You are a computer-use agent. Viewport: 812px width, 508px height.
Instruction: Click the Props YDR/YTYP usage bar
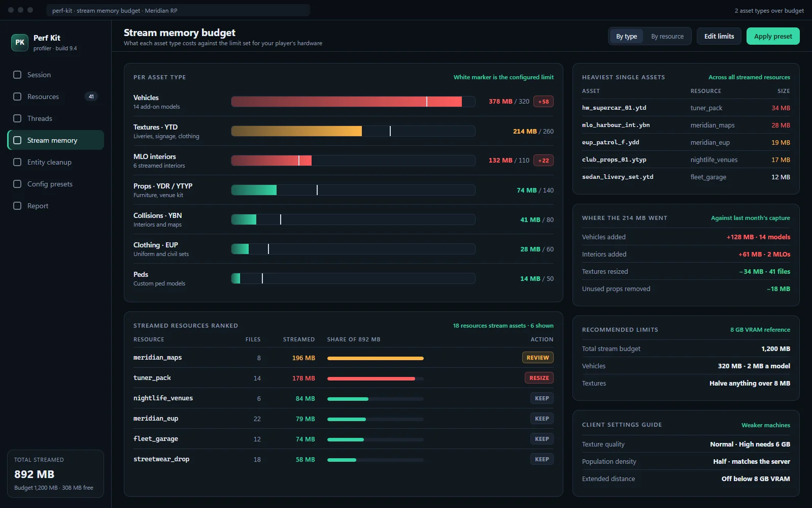click(x=353, y=190)
